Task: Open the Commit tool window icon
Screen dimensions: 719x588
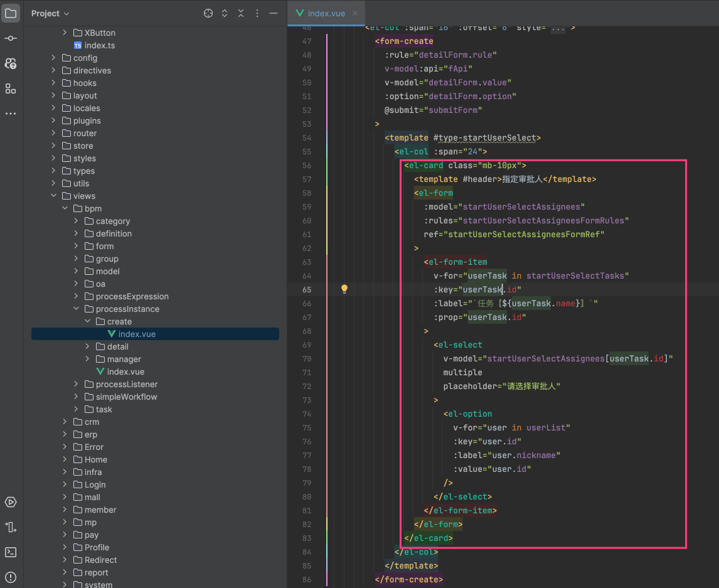Action: [11, 38]
